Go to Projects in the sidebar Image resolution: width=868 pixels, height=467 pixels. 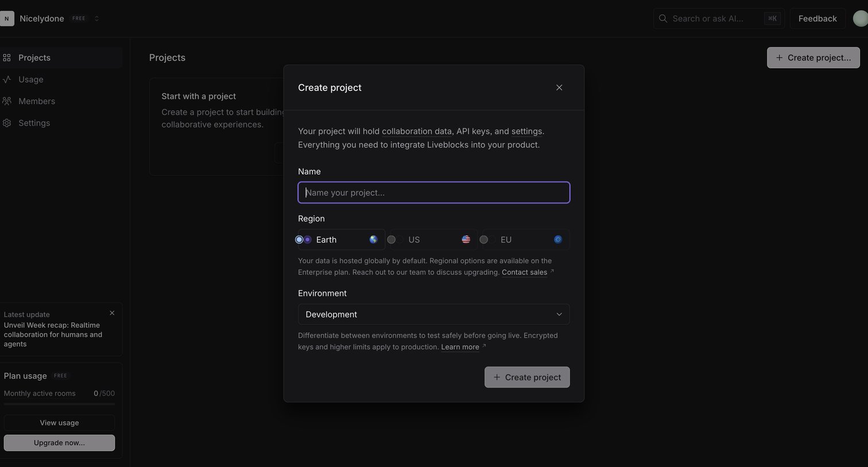coord(61,57)
